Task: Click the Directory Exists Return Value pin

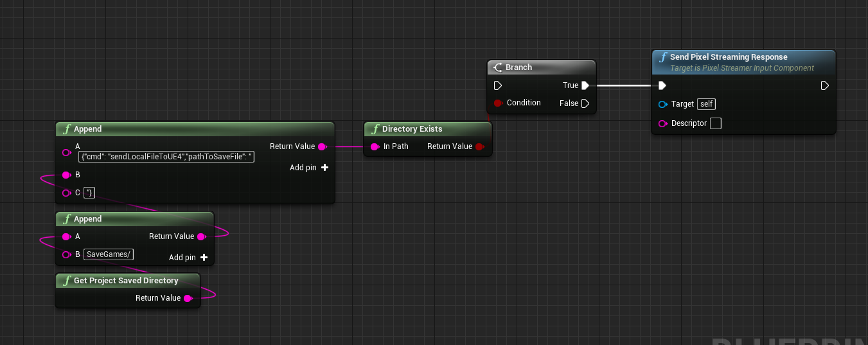Action: [480, 146]
